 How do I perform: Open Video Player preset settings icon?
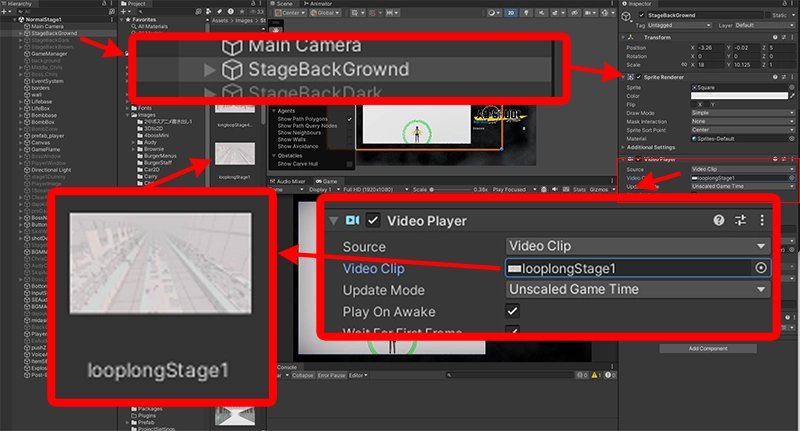[741, 220]
